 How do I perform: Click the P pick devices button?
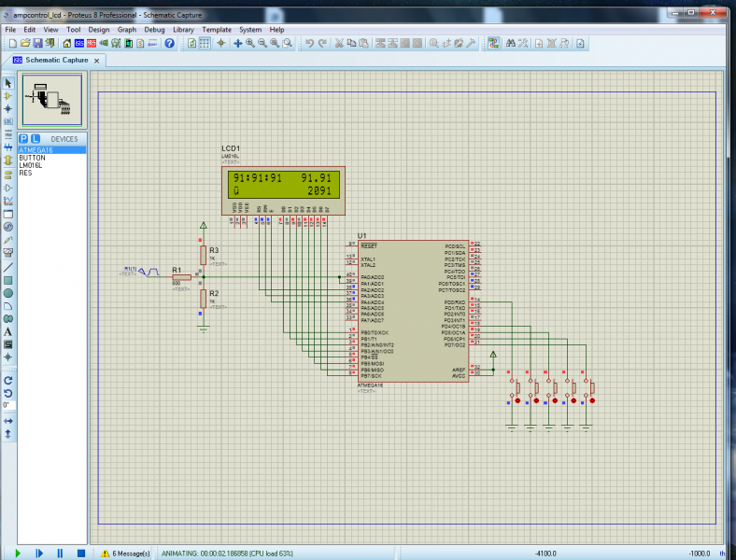coord(24,138)
